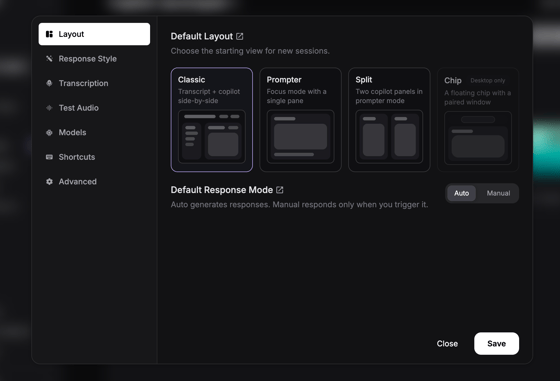Select the Classic layout card

212,120
